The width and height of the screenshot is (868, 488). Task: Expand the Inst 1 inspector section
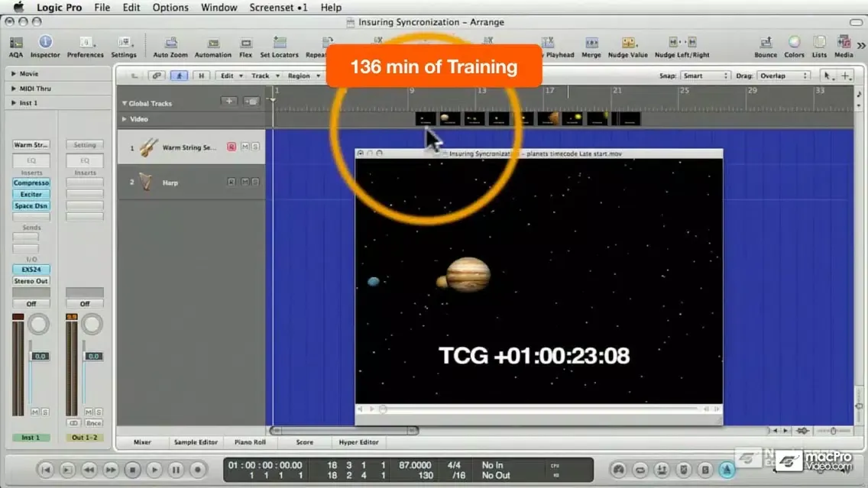pos(14,103)
